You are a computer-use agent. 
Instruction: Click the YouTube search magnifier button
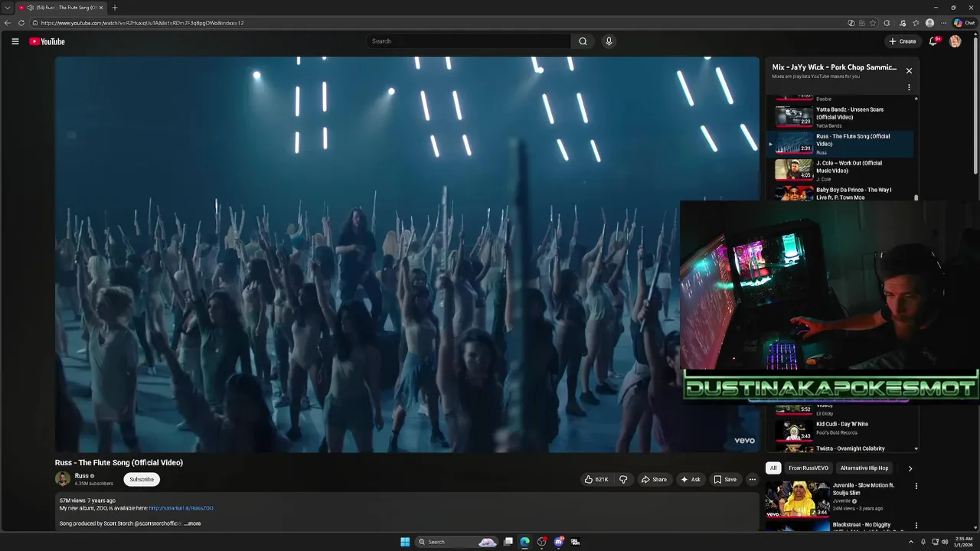[x=583, y=41]
